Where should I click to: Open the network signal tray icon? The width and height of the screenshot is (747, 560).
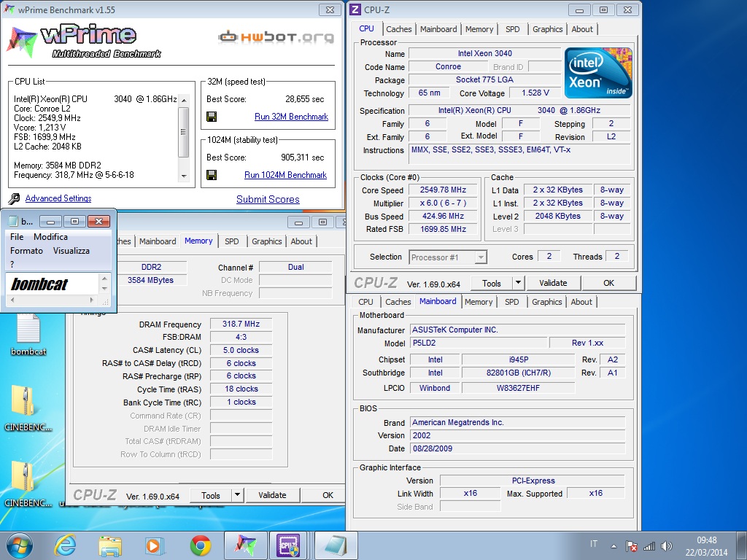click(649, 546)
